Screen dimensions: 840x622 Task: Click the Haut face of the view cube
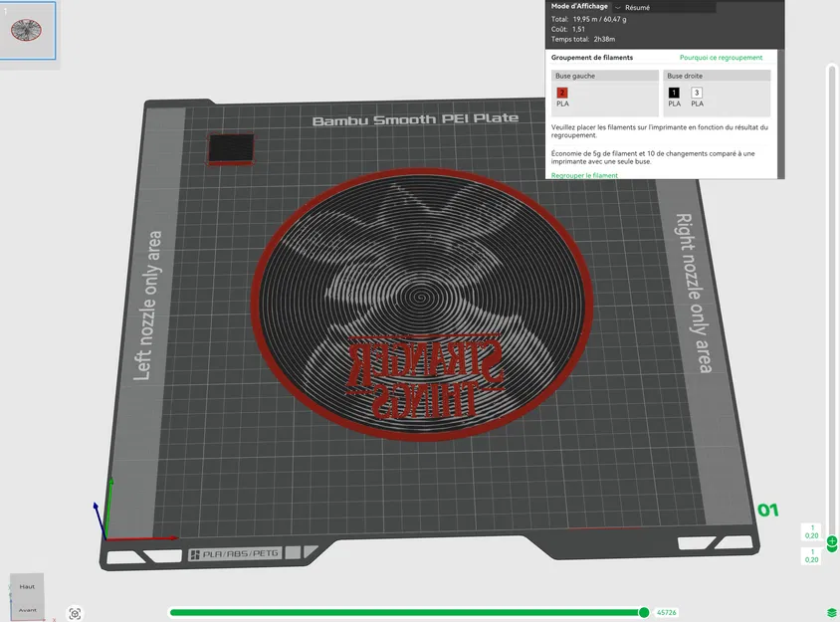tap(27, 586)
